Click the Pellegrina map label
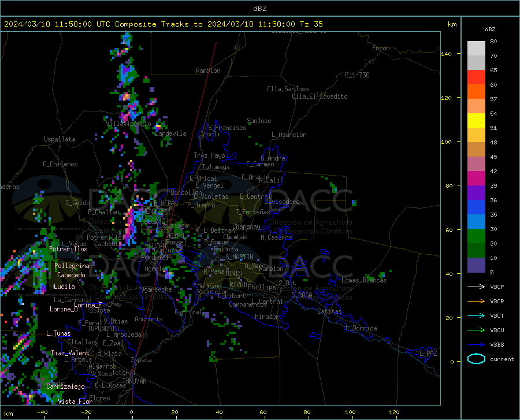This screenshot has width=520, height=420. (x=72, y=266)
